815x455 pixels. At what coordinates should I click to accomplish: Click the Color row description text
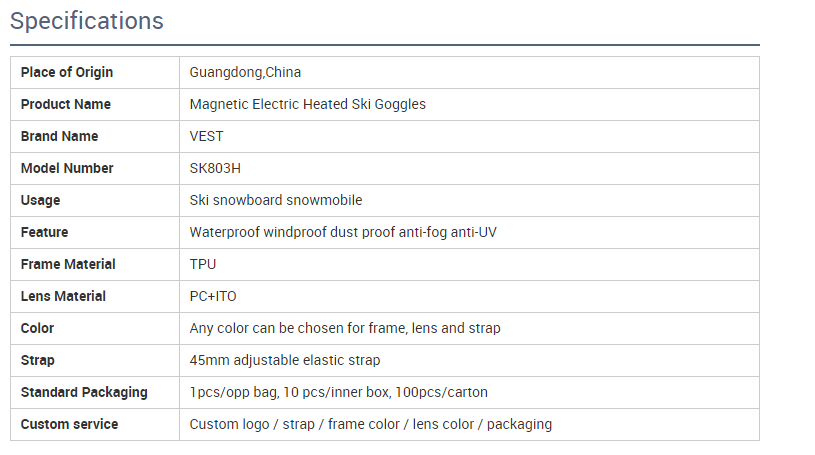(345, 328)
